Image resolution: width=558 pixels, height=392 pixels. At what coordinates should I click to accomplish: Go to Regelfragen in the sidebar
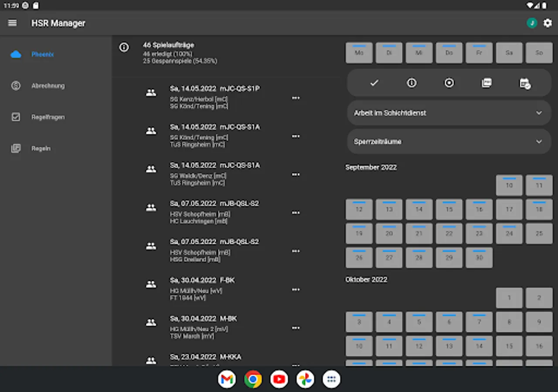tap(48, 117)
